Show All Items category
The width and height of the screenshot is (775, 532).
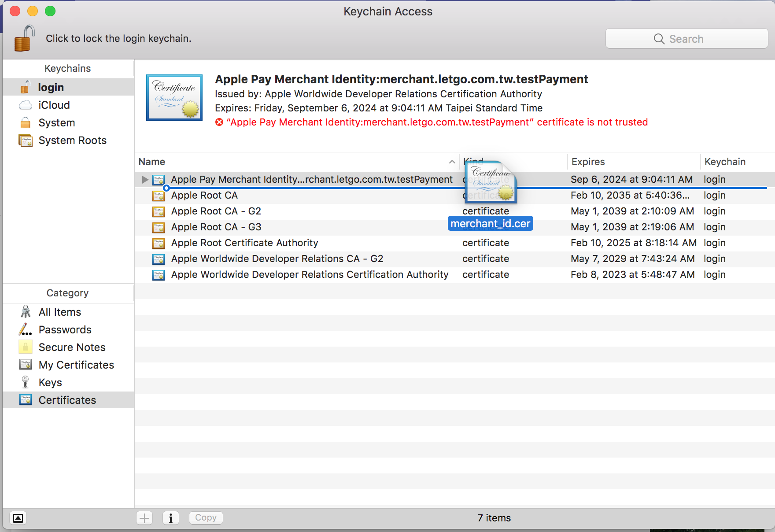click(x=59, y=312)
